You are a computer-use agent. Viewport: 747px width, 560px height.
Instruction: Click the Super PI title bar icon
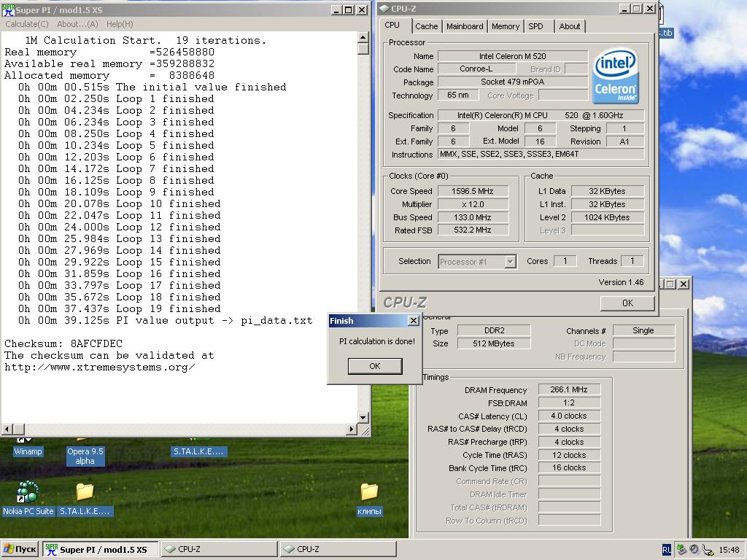(x=7, y=9)
